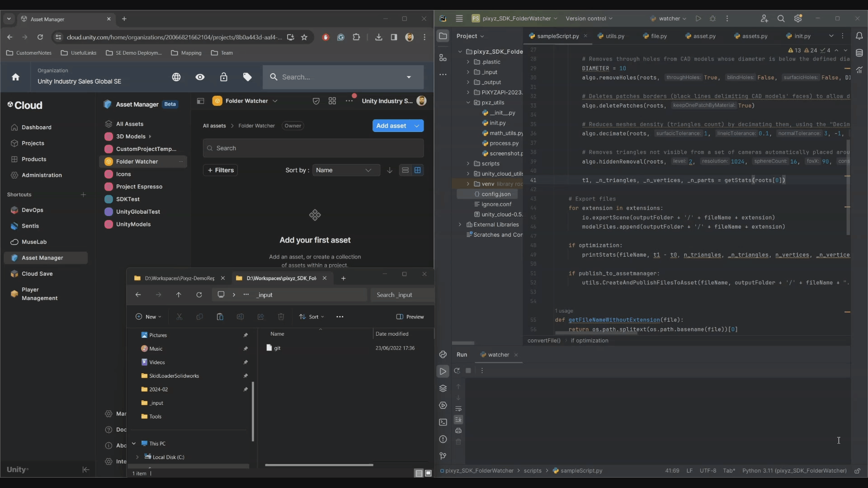Screen dimensions: 868x488
Task: Expand the 3D Models collection arrow
Action: pos(150,136)
